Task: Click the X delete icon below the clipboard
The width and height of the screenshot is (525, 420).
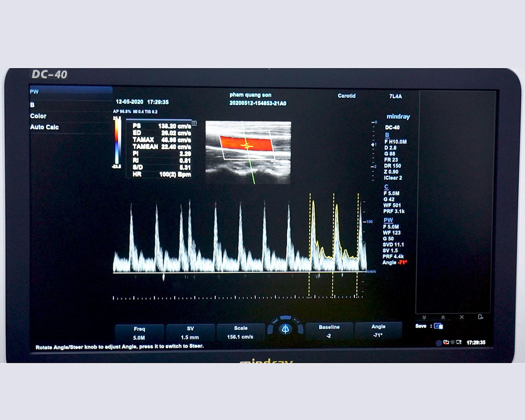Action: tap(461, 317)
